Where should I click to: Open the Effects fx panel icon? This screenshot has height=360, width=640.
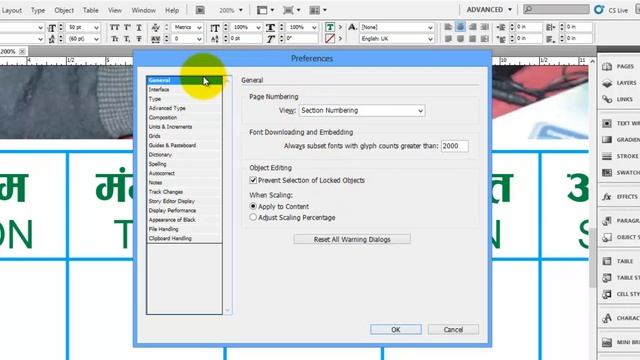(607, 197)
